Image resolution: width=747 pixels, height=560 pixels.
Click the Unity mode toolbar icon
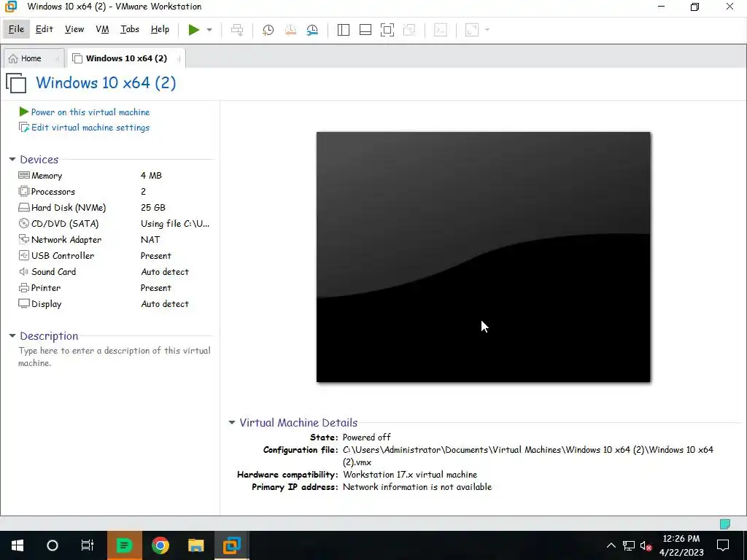409,30
